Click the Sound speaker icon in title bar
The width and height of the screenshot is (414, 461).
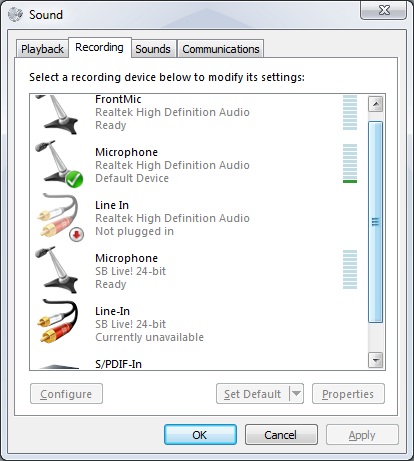(x=15, y=14)
